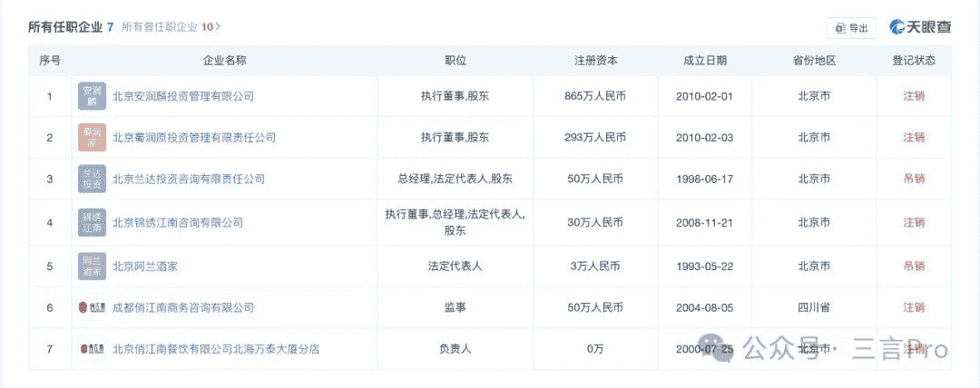Click the 成都俏江南商务咨询 logo icon
The width and height of the screenshot is (980, 388).
(x=92, y=308)
